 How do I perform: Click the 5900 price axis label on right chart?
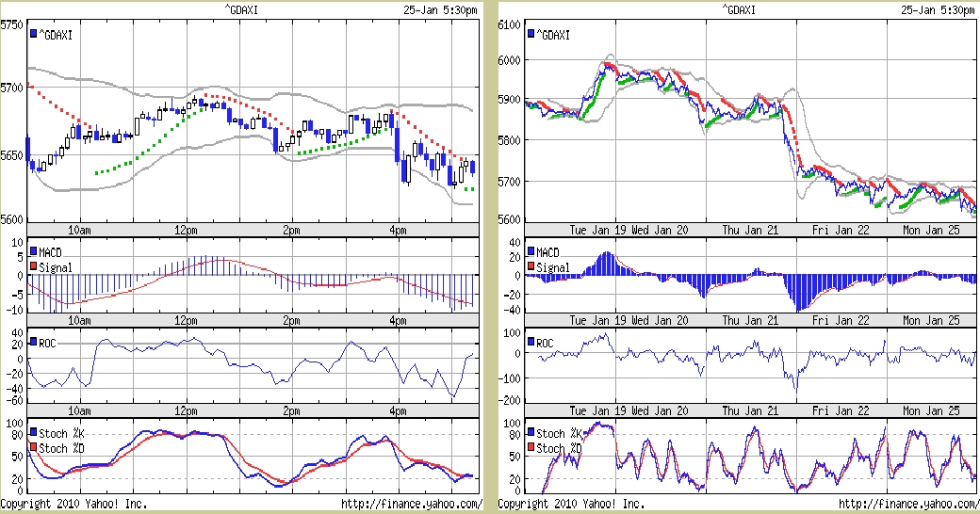click(510, 99)
